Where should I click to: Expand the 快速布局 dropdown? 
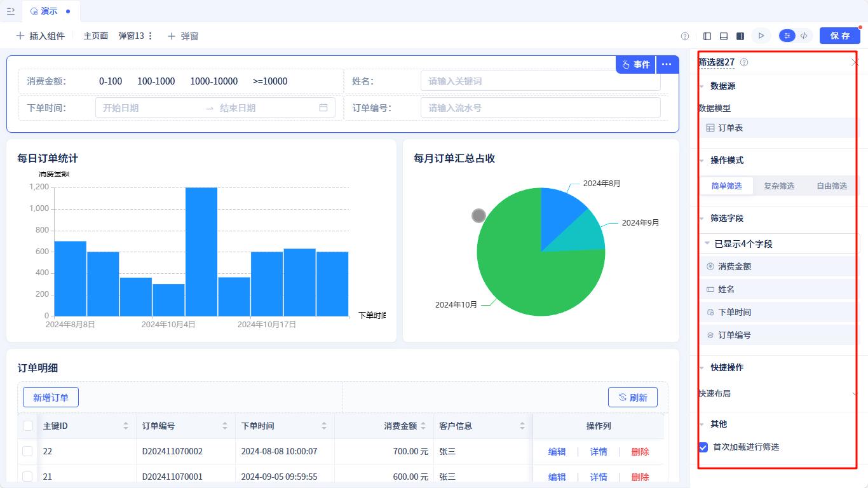pyautogui.click(x=854, y=394)
